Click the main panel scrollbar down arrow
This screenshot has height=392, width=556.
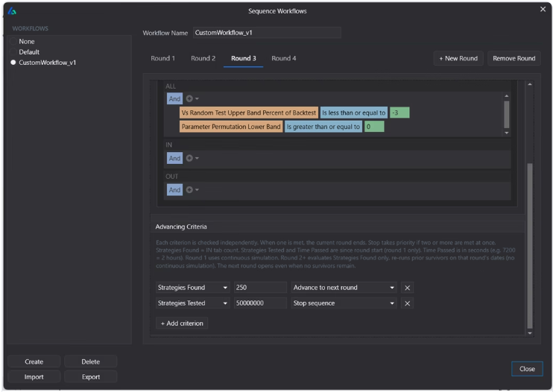[x=530, y=333]
